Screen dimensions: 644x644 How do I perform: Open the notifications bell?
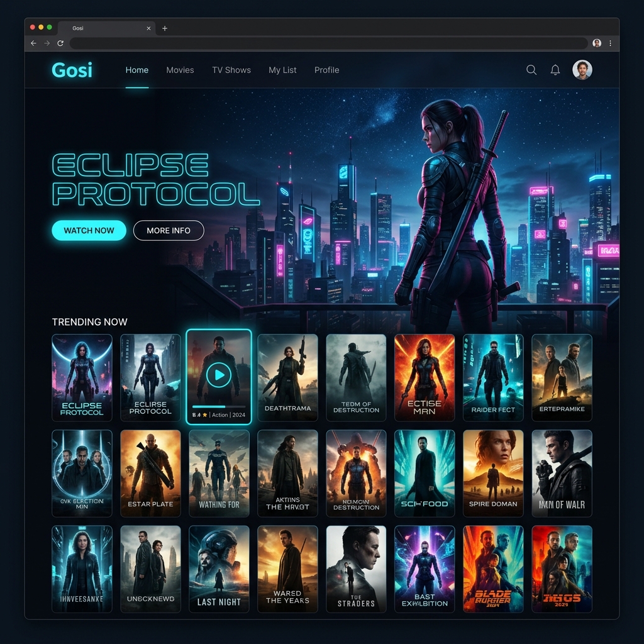(555, 70)
